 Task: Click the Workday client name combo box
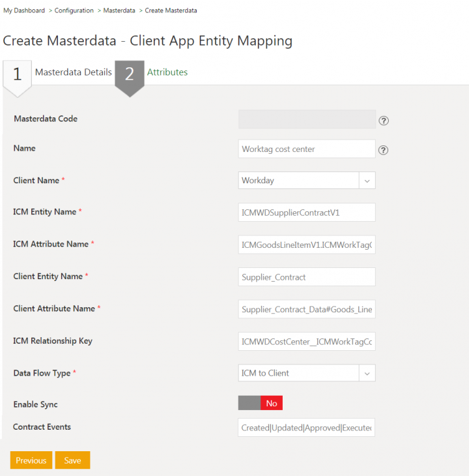click(x=298, y=181)
